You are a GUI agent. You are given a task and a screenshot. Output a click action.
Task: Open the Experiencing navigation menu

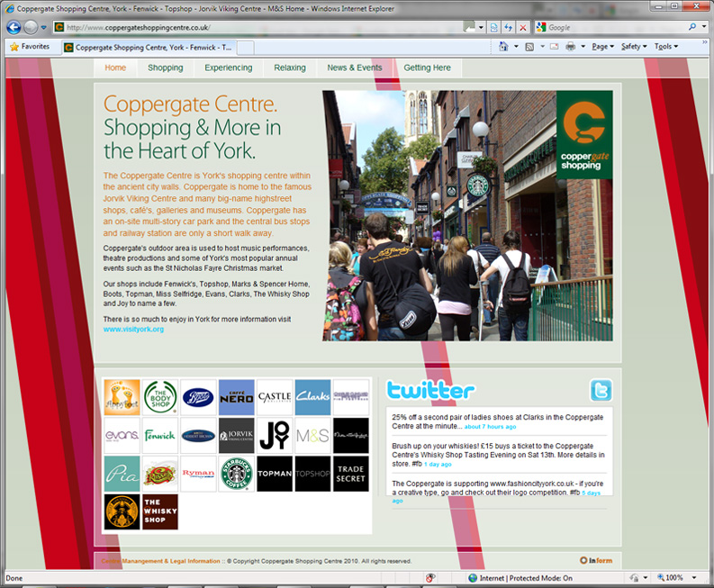pyautogui.click(x=228, y=68)
